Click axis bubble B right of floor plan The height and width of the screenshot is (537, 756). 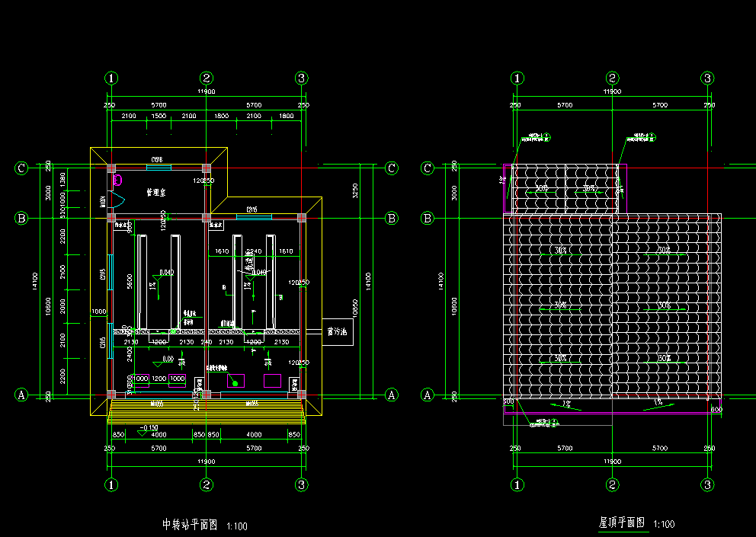pyautogui.click(x=391, y=219)
